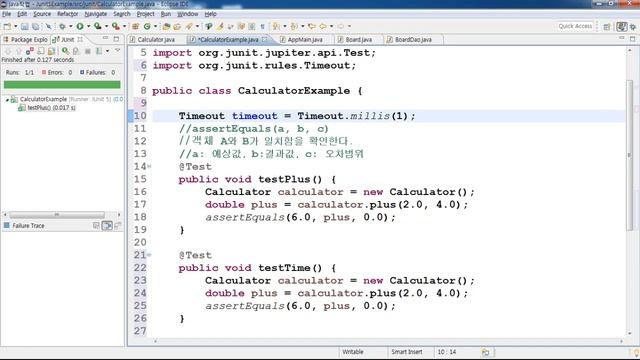
Task: Switch to the Calculator.java editor tab
Action: (153, 40)
